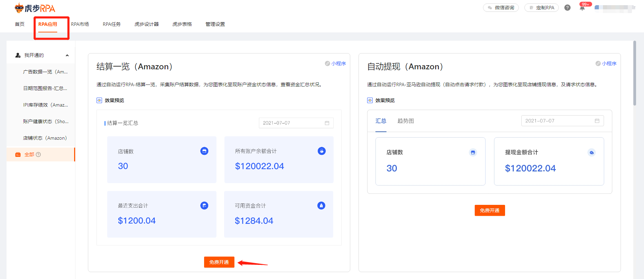This screenshot has height=279, width=644.
Task: Click the page vertical scrollbar
Action: click(x=635, y=73)
